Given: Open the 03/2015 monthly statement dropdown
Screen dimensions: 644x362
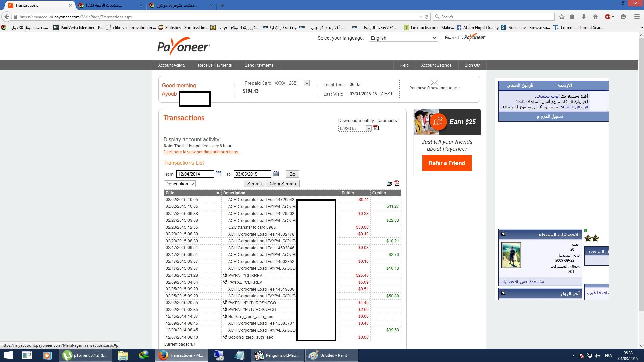Looking at the screenshot, I should click(x=355, y=128).
